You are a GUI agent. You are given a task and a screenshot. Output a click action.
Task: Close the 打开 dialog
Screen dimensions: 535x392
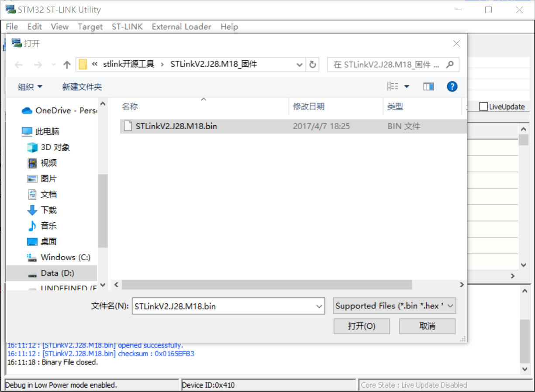456,44
